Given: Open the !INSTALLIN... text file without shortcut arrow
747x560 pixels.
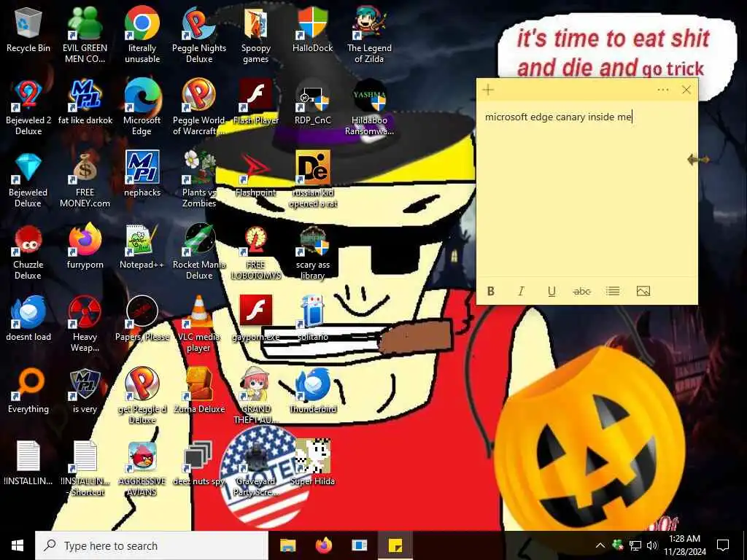Looking at the screenshot, I should 28,463.
